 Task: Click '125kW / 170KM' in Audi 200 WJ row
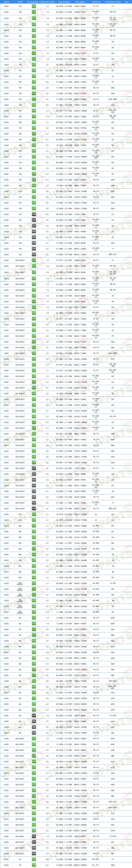coord(80,520)
